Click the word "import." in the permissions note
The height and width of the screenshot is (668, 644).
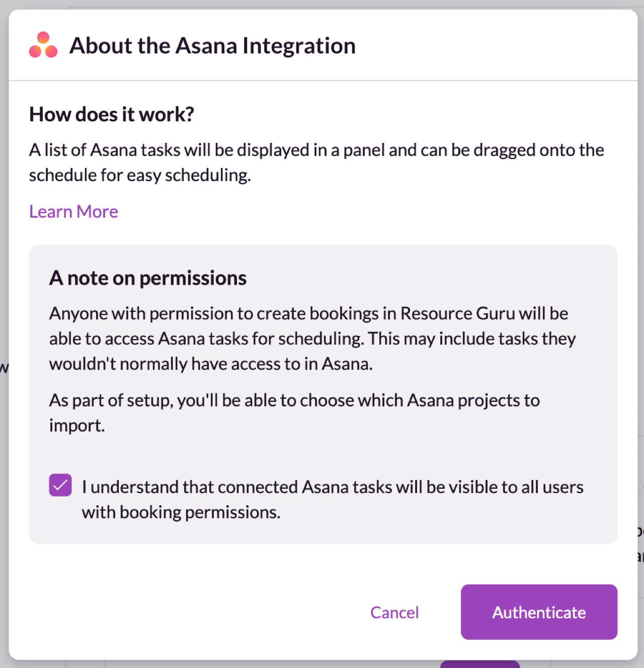pyautogui.click(x=77, y=426)
